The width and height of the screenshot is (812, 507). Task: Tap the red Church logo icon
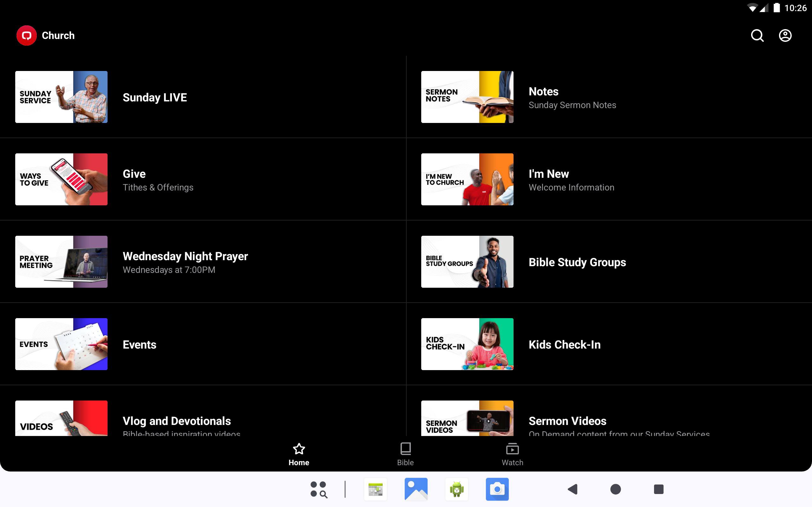coord(27,35)
